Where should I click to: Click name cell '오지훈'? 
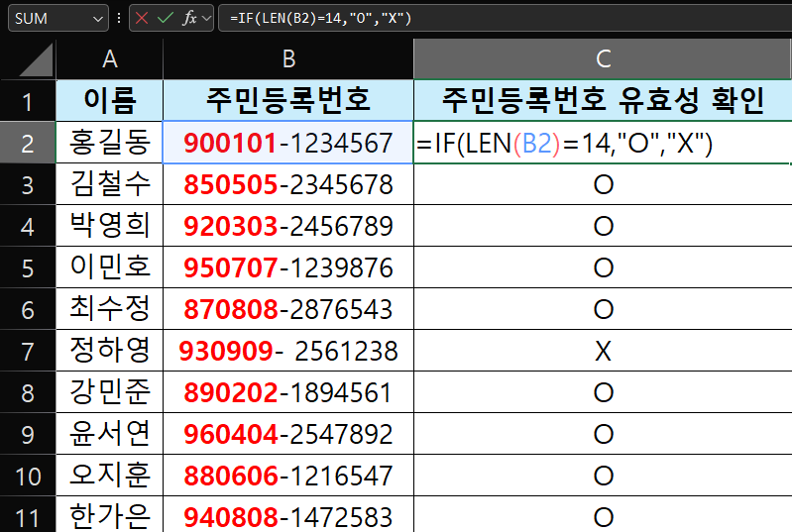[110, 476]
